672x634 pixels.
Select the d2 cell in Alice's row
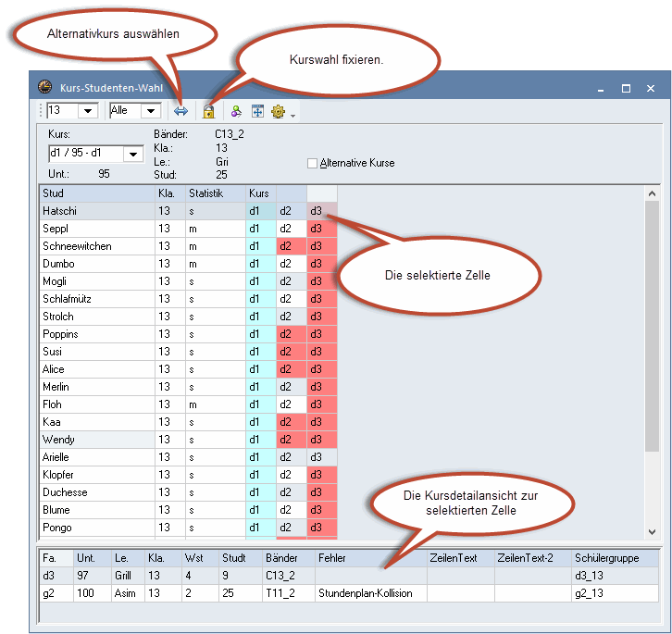tap(292, 369)
